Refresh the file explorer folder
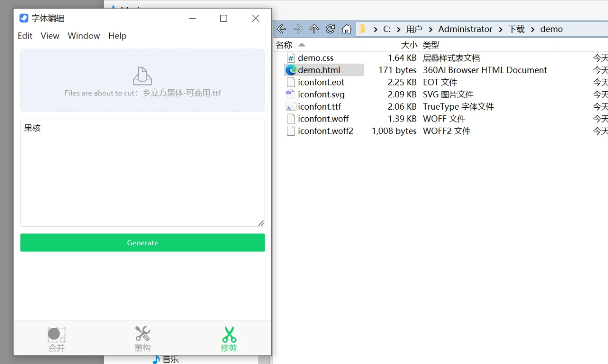The height and width of the screenshot is (364, 608). 330,29
